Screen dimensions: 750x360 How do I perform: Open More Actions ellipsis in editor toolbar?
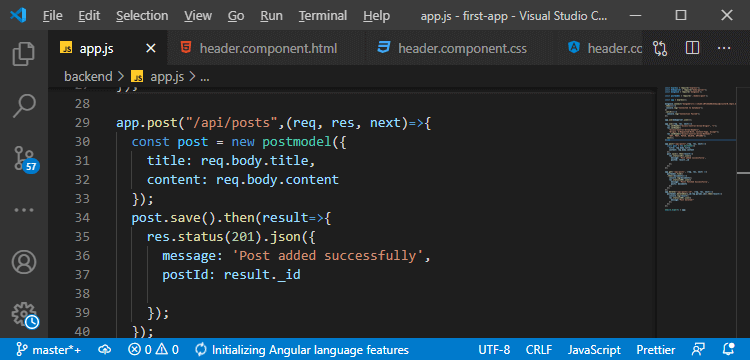tap(724, 48)
